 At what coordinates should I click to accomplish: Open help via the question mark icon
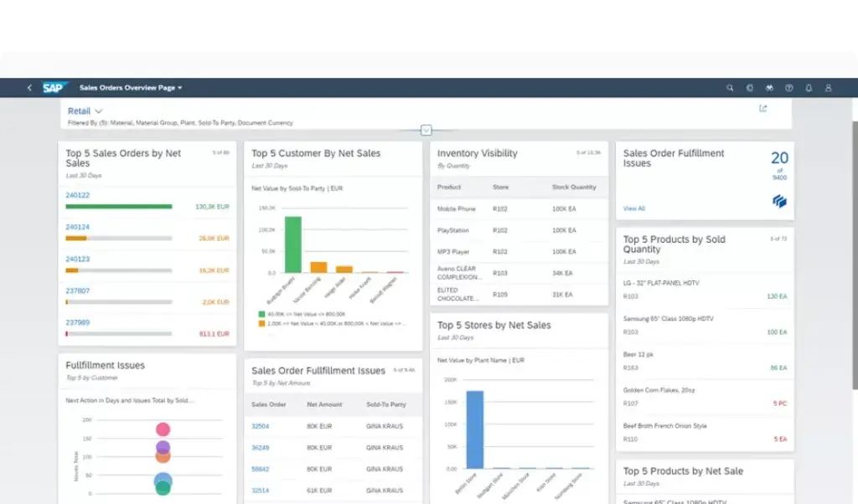(x=789, y=87)
